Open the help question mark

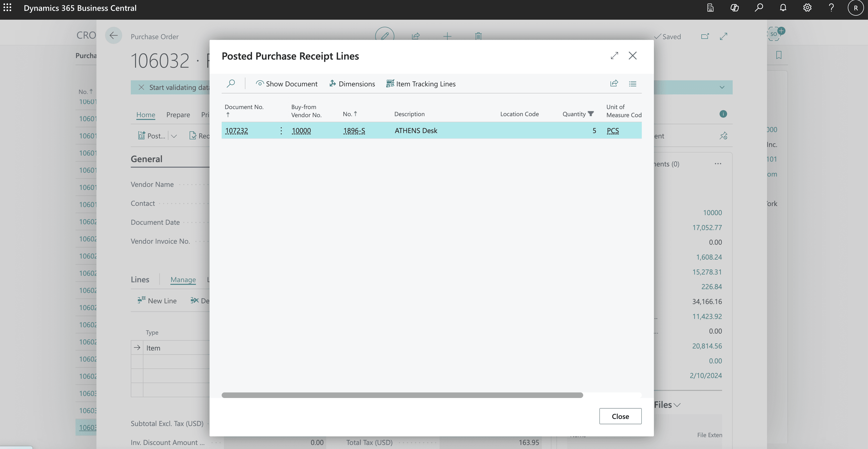point(831,8)
